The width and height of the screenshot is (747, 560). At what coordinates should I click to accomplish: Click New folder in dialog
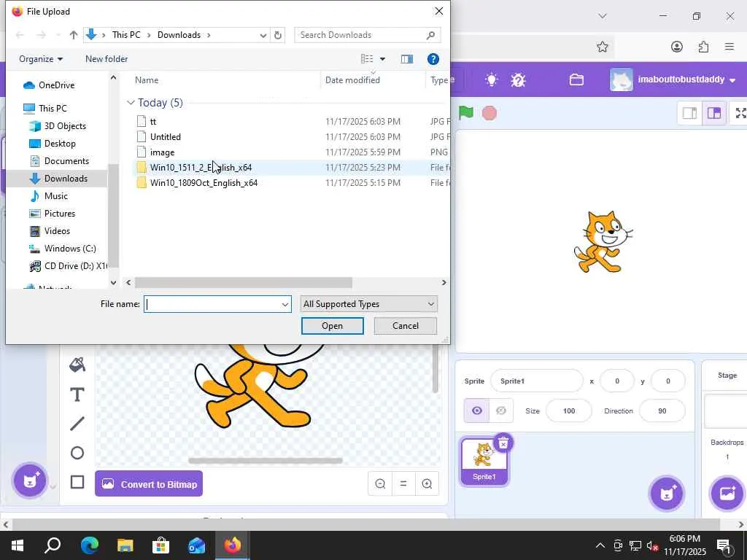(107, 59)
